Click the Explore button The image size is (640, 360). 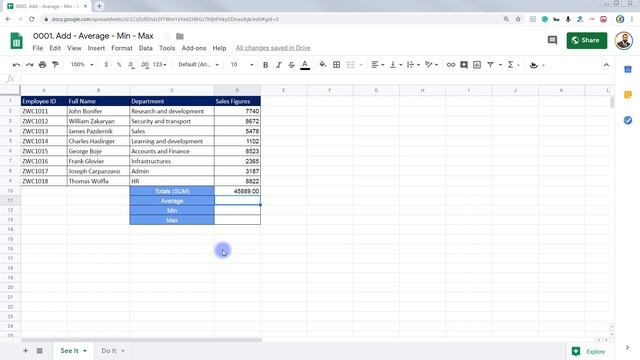pos(589,351)
